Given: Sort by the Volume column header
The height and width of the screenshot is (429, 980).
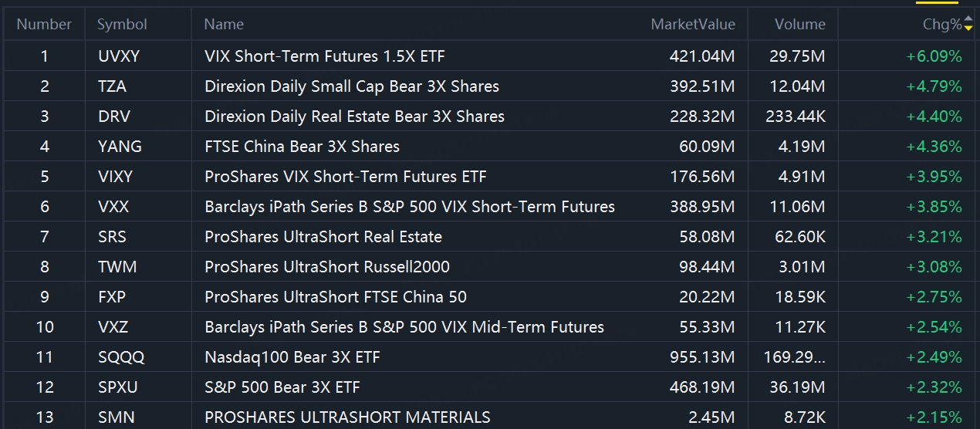Looking at the screenshot, I should 800,25.
